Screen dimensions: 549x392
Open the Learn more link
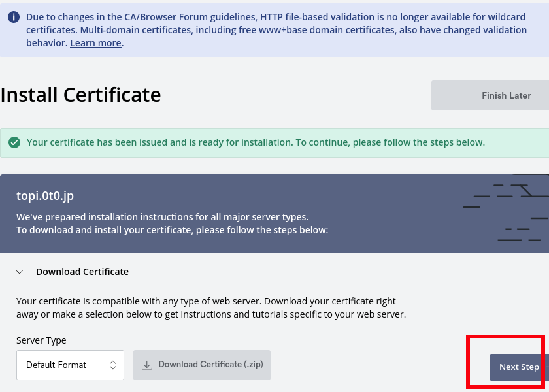(95, 43)
